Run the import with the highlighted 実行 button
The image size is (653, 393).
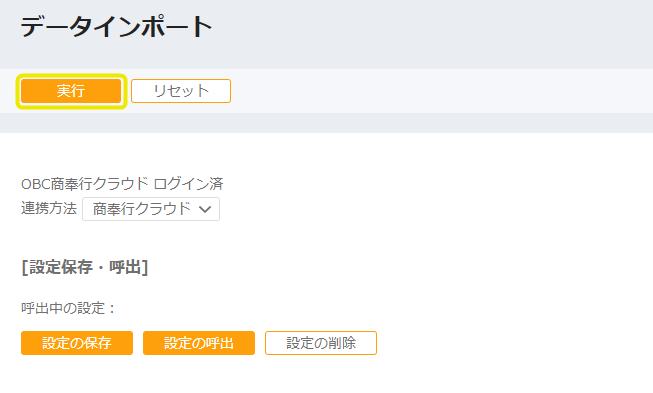point(71,91)
